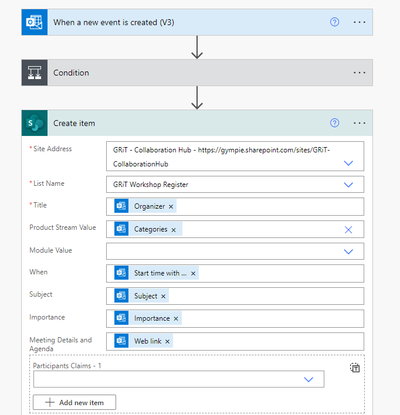Remove the Web link token
The height and width of the screenshot is (415, 400).
pyautogui.click(x=167, y=341)
